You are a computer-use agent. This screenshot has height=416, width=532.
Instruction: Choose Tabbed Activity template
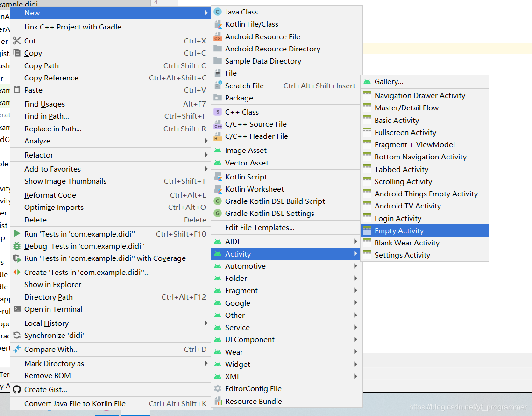[x=425, y=169]
